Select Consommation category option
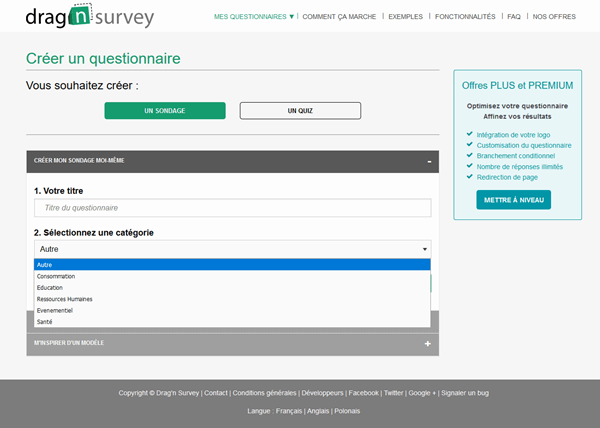600x428 pixels. coord(232,276)
